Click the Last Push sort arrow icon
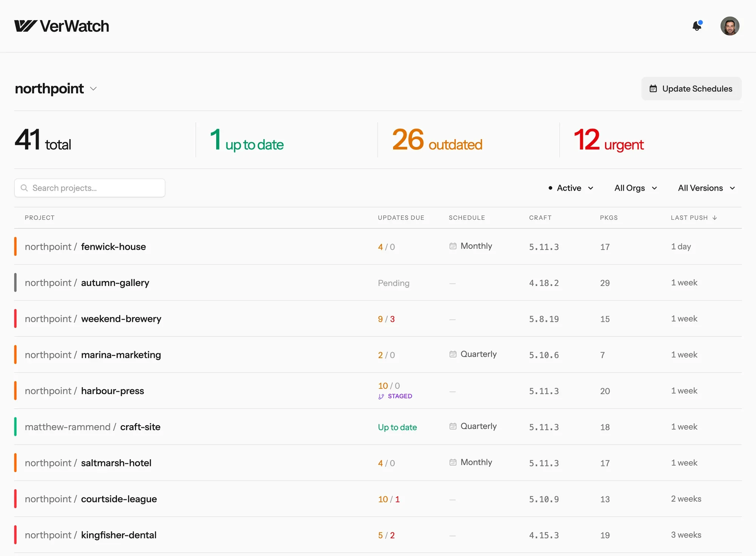 pyautogui.click(x=714, y=217)
